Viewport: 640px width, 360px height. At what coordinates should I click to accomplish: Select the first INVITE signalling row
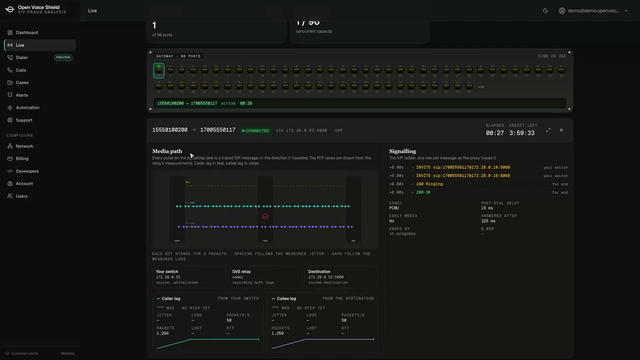click(478, 167)
